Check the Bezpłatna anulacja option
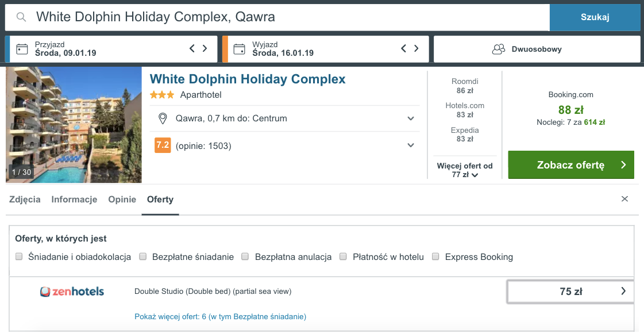This screenshot has height=333, width=644. 245,257
